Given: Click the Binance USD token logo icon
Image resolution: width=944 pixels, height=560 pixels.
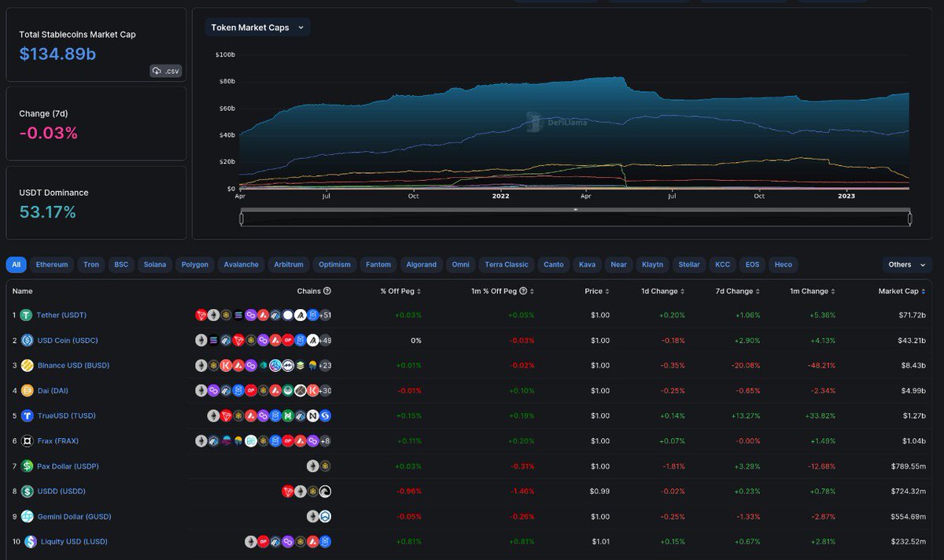Looking at the screenshot, I should pos(27,366).
